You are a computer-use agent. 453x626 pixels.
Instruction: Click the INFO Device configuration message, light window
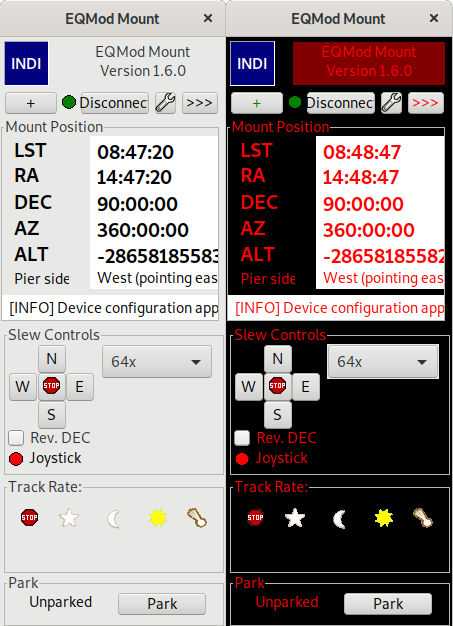[110, 308]
